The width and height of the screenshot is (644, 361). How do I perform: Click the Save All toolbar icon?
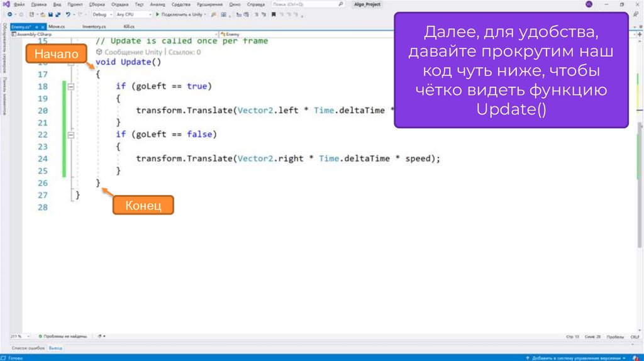(x=57, y=14)
